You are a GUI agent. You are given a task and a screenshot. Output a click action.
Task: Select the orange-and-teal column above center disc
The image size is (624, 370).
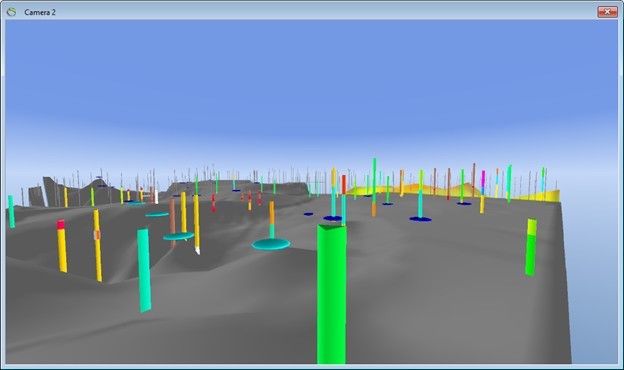point(272,220)
